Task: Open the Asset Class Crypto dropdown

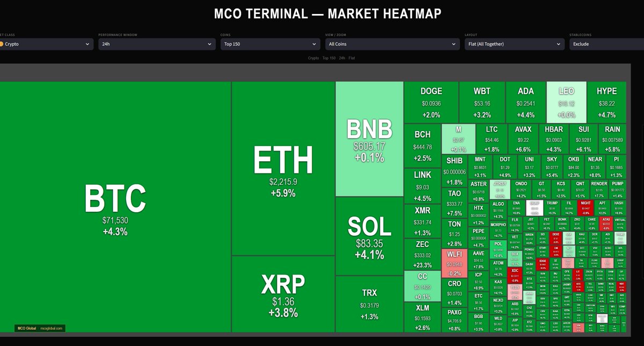Action: (x=46, y=44)
